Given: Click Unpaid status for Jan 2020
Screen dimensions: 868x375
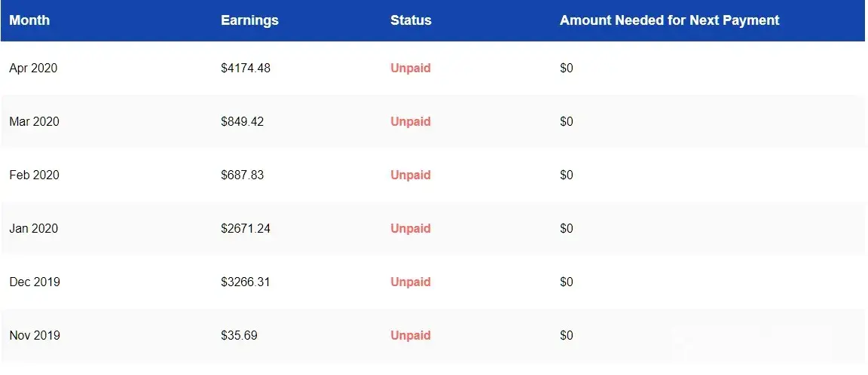Looking at the screenshot, I should (411, 228).
